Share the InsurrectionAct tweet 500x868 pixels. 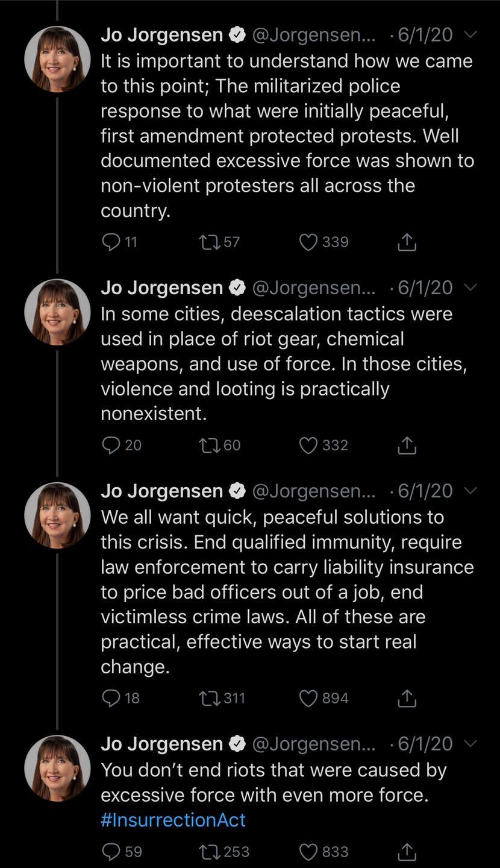tap(407, 852)
